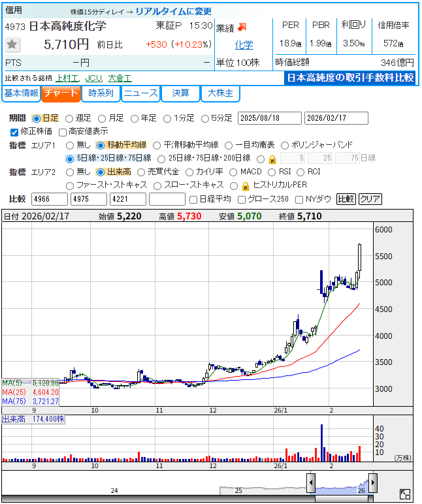Click 日本高純度の取引手数料比較 banner
Screen dimensions: 422x504
tap(350, 78)
